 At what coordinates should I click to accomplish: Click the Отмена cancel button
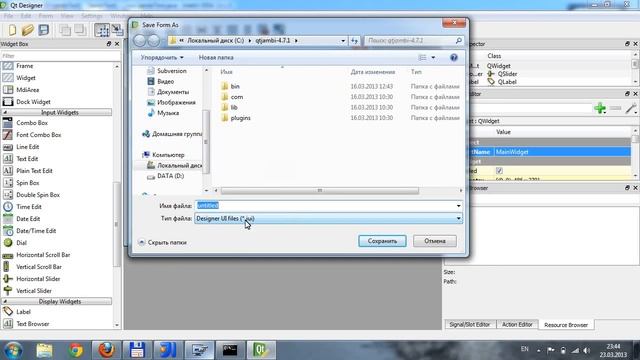coord(435,241)
